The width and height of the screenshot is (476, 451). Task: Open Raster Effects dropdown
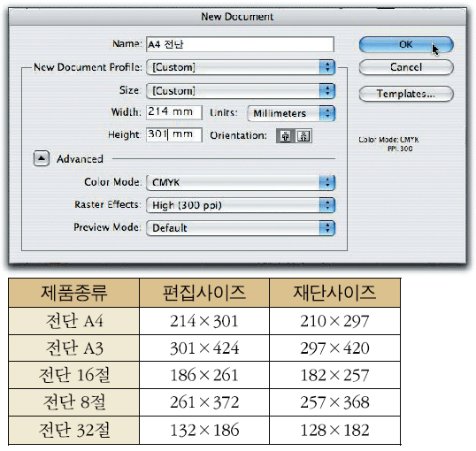[241, 205]
